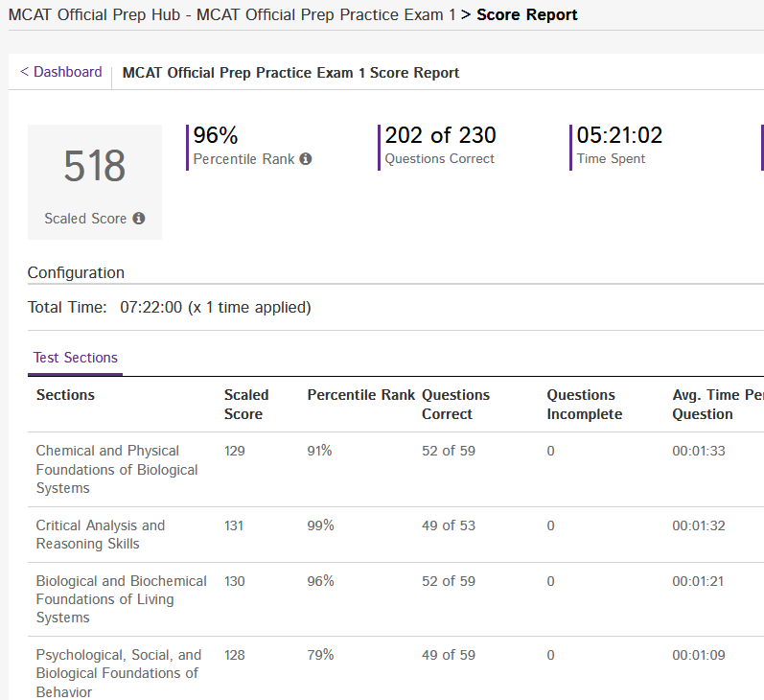Screen dimensions: 764x700
Task: Open Biological and Biochemical Foundations section
Action: (121, 599)
